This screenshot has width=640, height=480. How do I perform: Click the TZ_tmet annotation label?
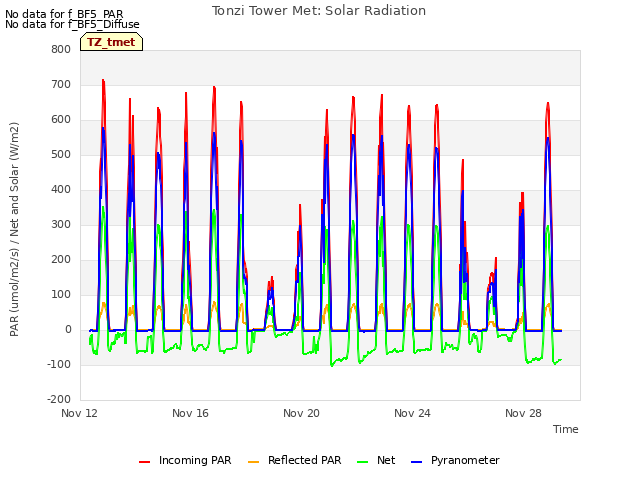click(111, 42)
